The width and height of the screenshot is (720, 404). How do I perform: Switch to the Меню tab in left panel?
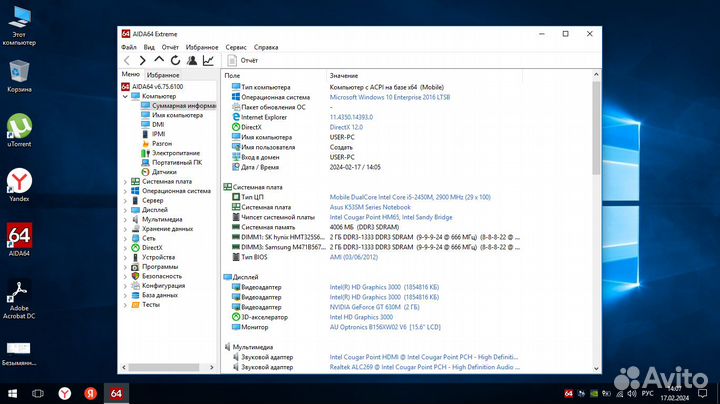[130, 74]
